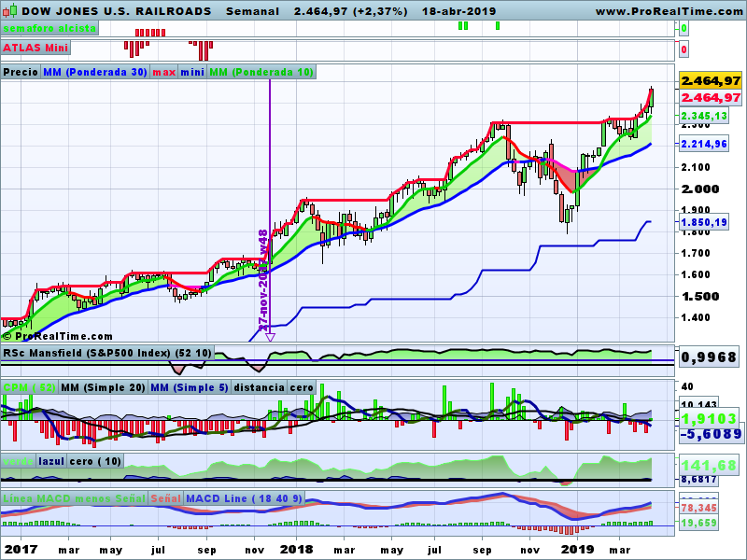747x560 pixels.
Task: Click the distancia label in CPM panel
Action: pos(260,387)
